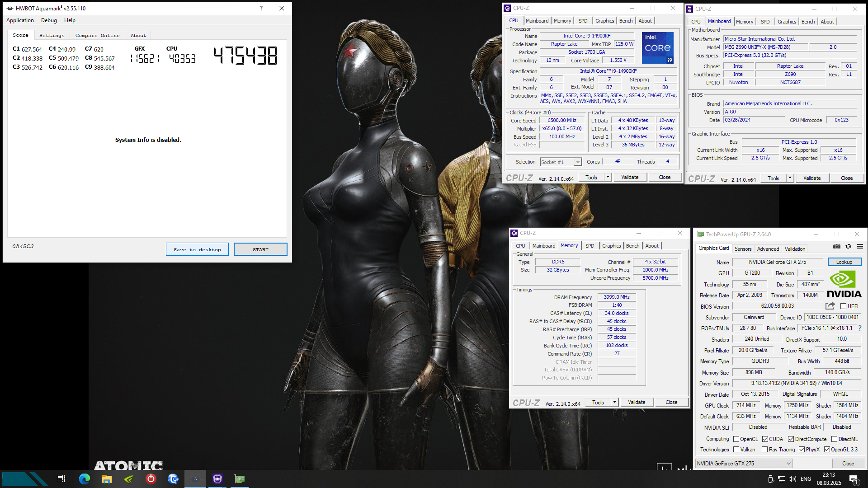This screenshot has width=868, height=488.
Task: Take a GPU-Z screenshot with camera icon
Action: point(837,246)
